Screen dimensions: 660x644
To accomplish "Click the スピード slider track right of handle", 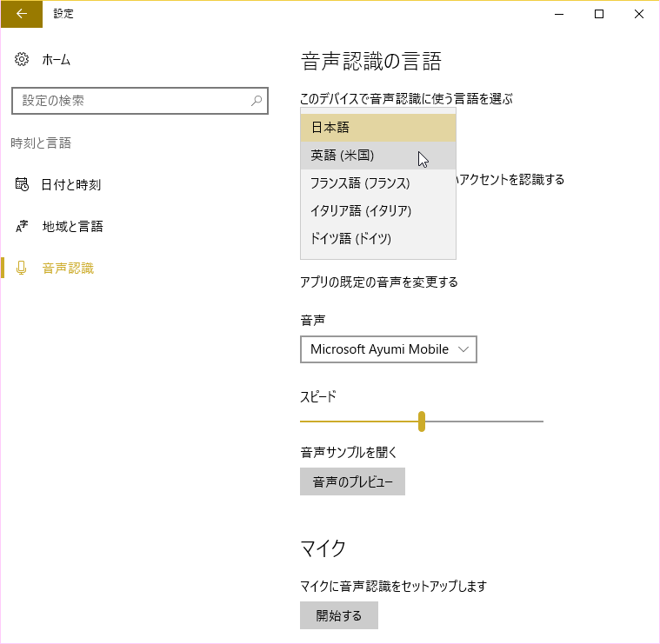I will click(x=487, y=422).
